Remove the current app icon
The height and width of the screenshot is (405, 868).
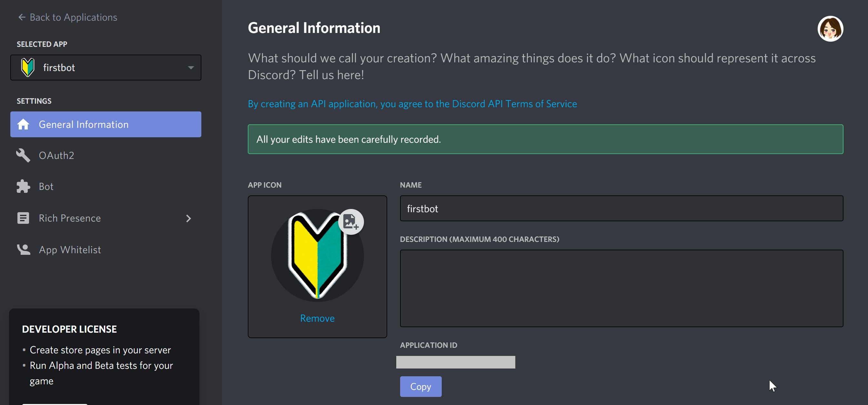pyautogui.click(x=317, y=318)
